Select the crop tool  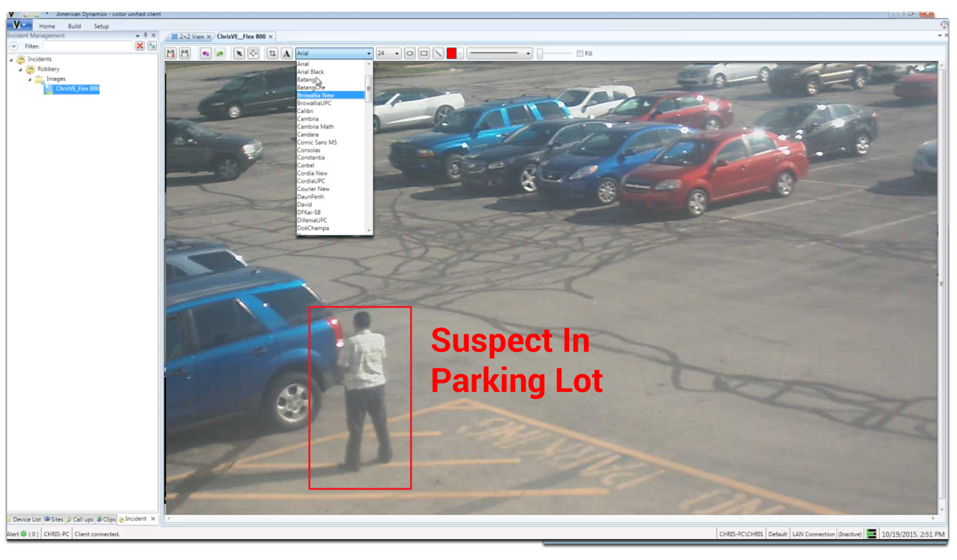(x=272, y=53)
